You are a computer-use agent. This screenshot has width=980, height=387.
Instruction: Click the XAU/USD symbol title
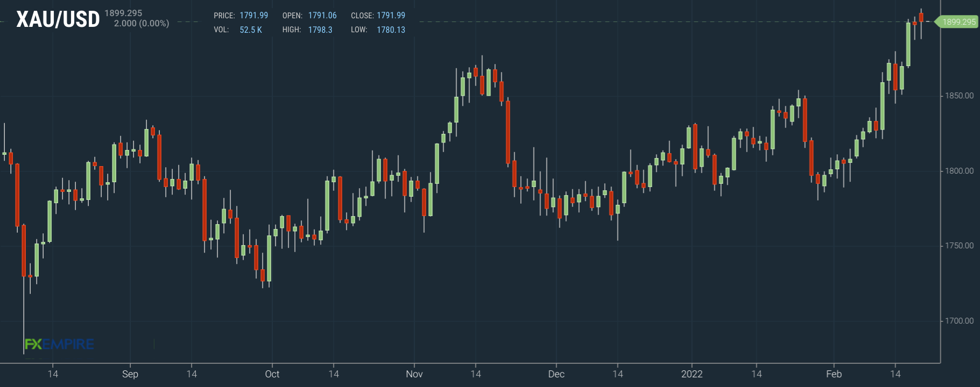point(58,19)
